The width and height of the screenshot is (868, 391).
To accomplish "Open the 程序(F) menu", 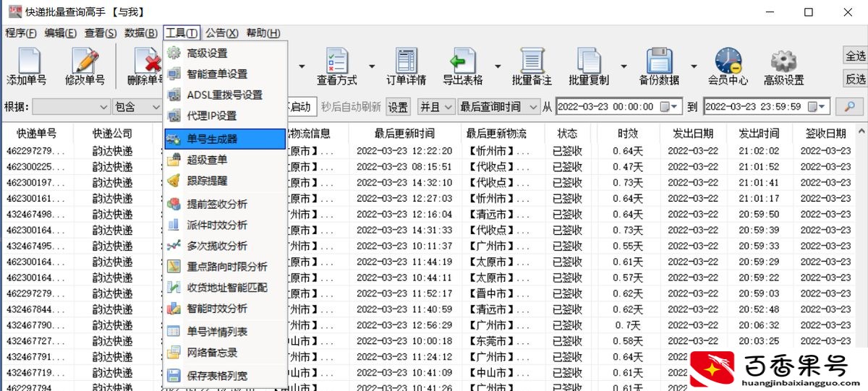I will click(x=21, y=33).
